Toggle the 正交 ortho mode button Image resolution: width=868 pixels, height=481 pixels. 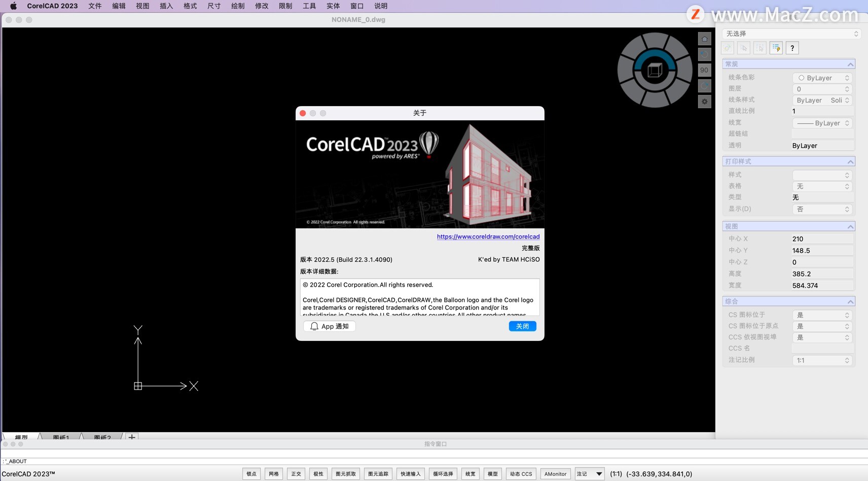296,474
